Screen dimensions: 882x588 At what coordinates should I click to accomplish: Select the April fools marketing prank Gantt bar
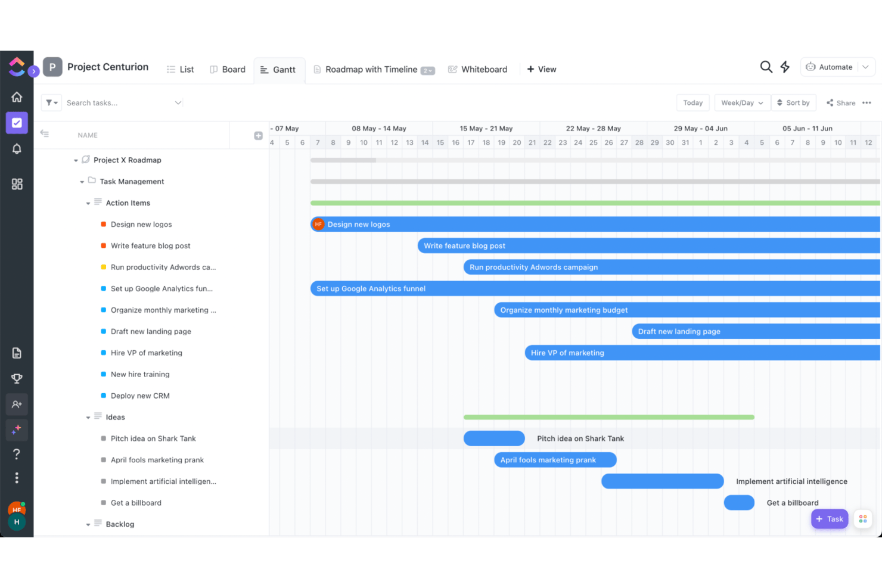pos(555,460)
